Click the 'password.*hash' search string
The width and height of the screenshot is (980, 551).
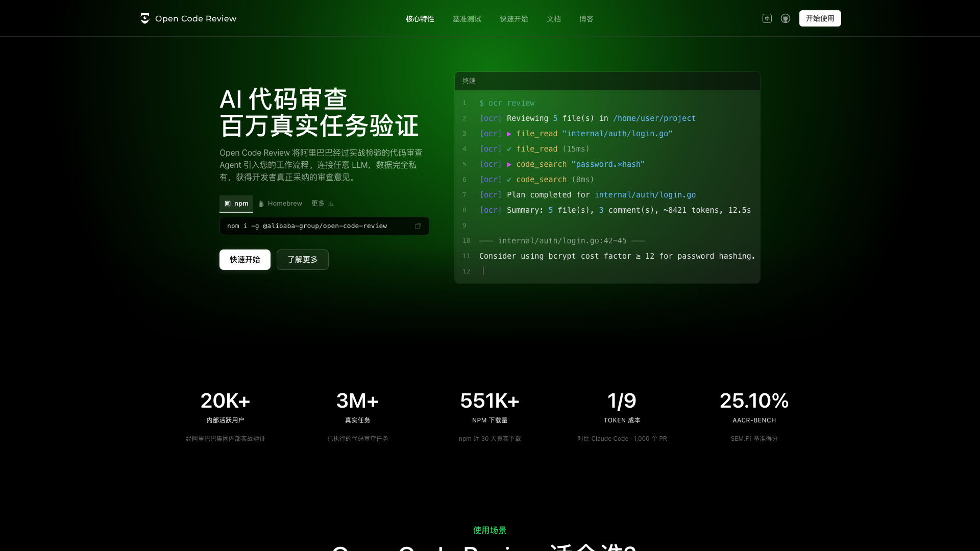coord(608,164)
